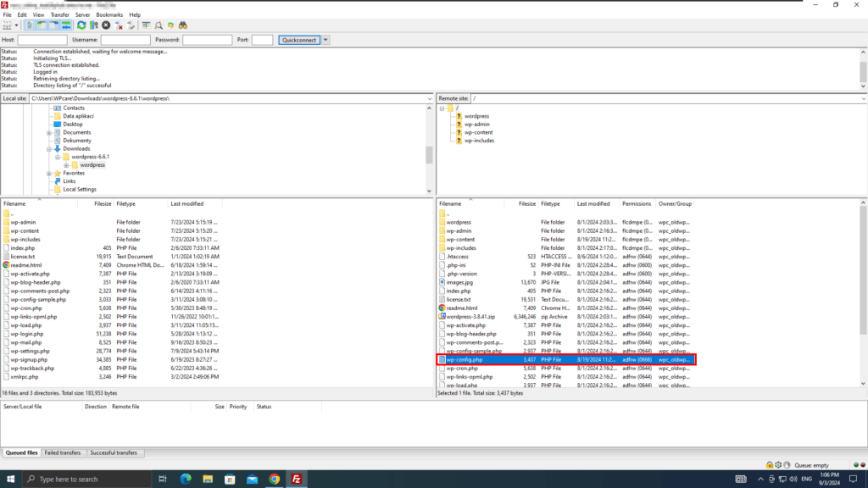Refresh the file and folder lists

point(81,25)
